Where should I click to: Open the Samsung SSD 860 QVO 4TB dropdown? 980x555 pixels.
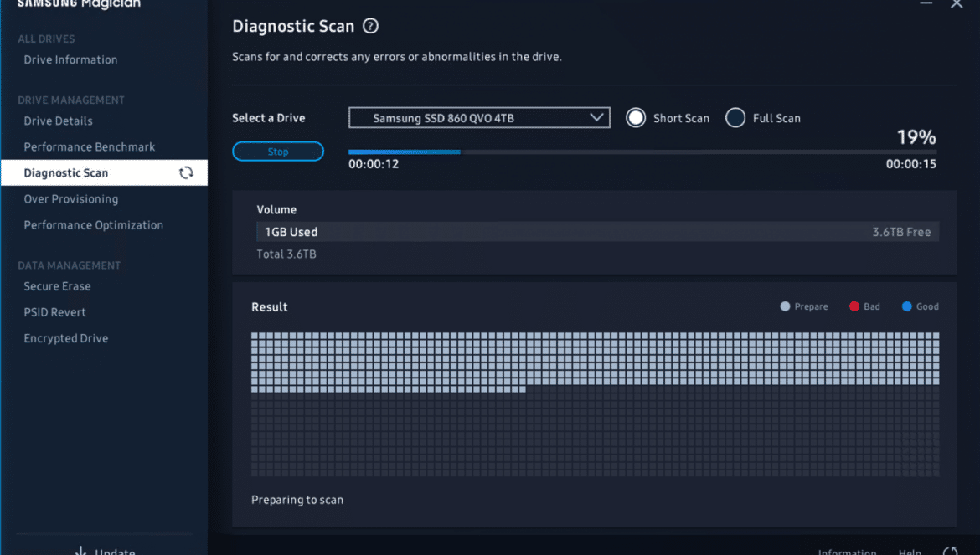479,118
